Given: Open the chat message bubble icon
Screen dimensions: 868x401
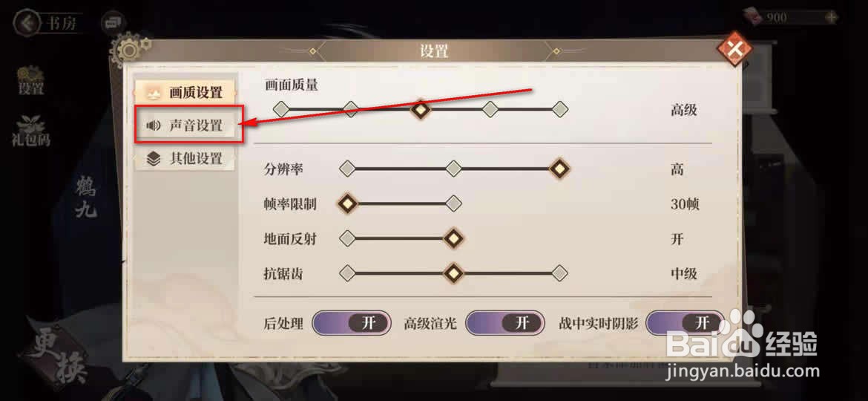Looking at the screenshot, I should [x=113, y=22].
